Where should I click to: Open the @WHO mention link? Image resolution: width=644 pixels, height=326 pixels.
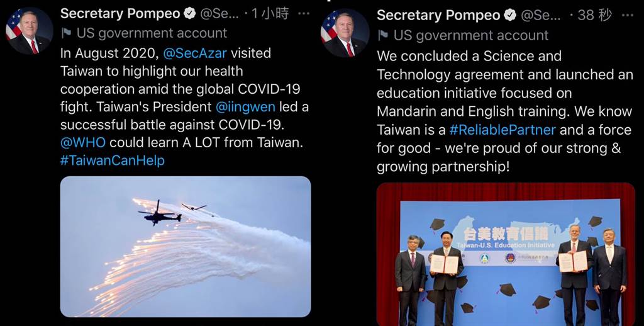click(83, 142)
